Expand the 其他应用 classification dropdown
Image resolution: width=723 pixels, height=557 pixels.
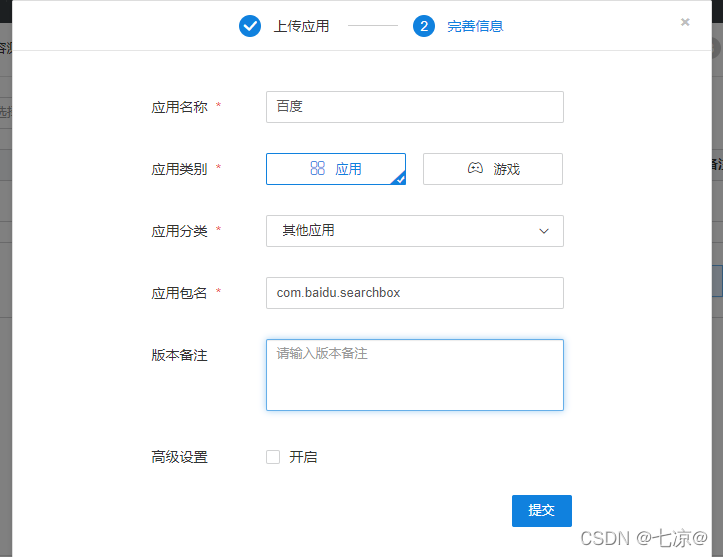pos(415,231)
